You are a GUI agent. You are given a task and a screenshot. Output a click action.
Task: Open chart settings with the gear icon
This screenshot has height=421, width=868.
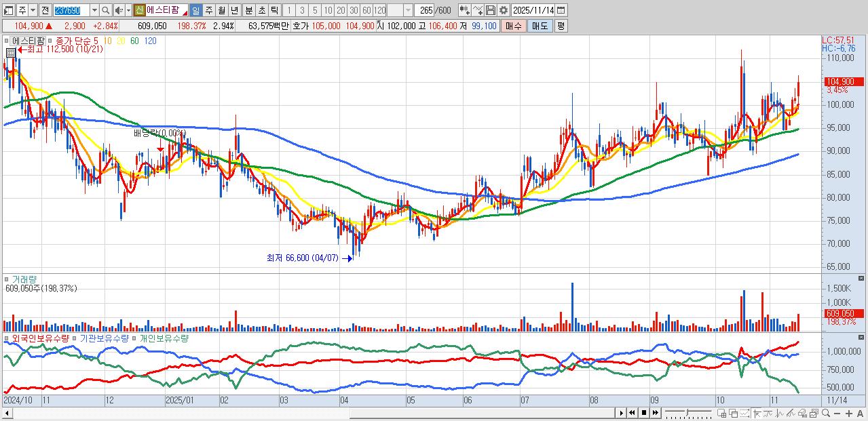pyautogui.click(x=503, y=10)
